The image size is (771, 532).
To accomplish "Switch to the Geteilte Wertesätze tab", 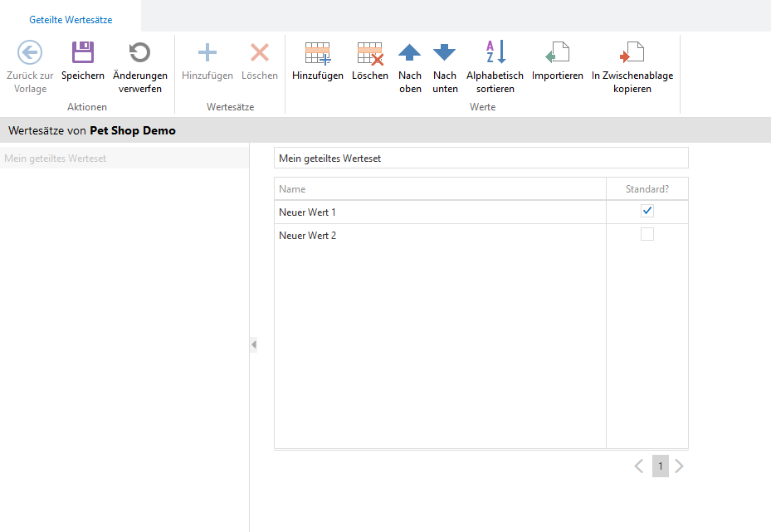I will click(x=71, y=19).
